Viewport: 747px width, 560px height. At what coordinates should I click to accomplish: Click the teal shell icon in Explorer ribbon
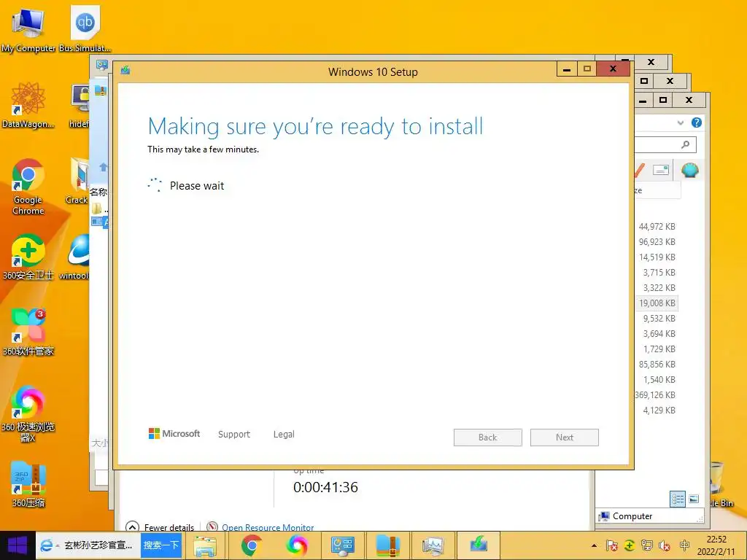pos(690,170)
